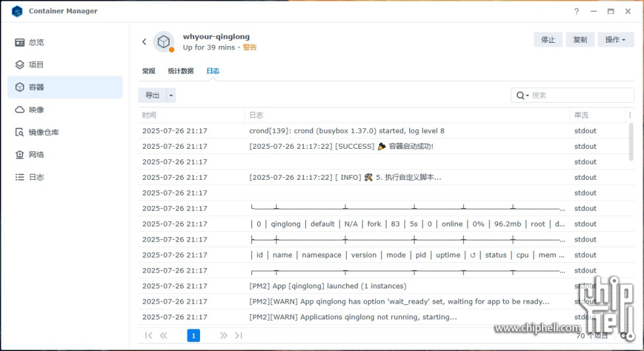Click the whyour-qinglong container cube avatar
The image size is (644, 351).
point(164,41)
